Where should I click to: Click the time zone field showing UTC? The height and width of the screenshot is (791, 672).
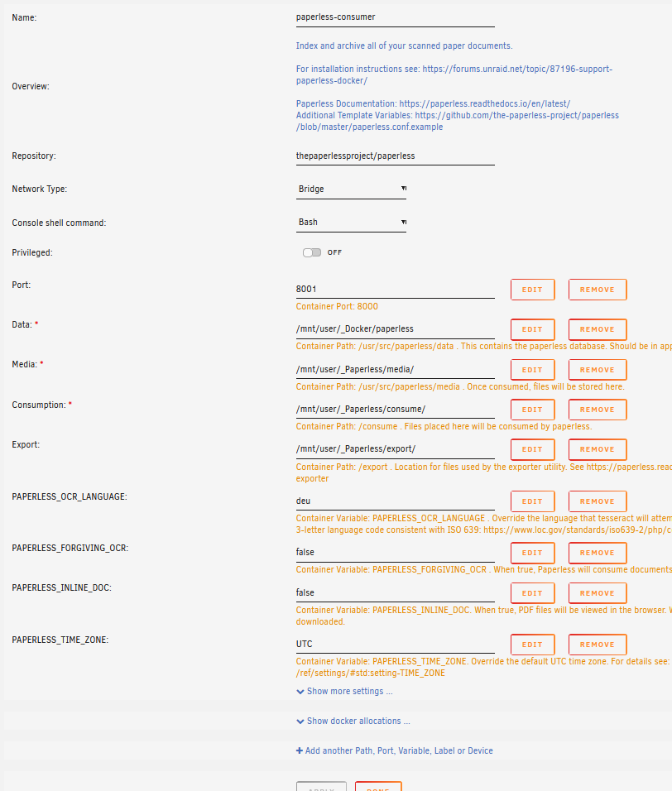click(x=395, y=645)
